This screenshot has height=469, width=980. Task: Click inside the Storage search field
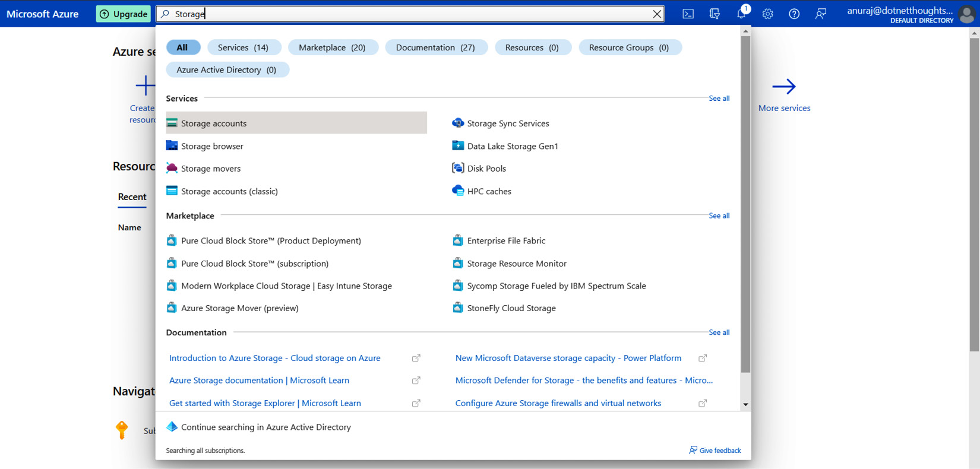(410, 14)
